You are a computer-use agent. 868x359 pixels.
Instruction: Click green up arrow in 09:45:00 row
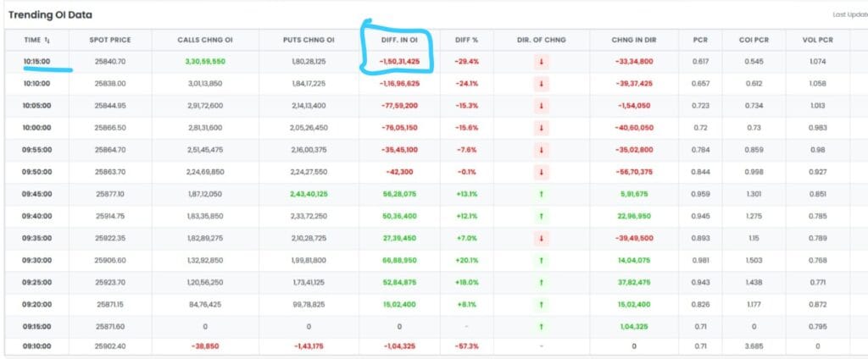(x=540, y=193)
